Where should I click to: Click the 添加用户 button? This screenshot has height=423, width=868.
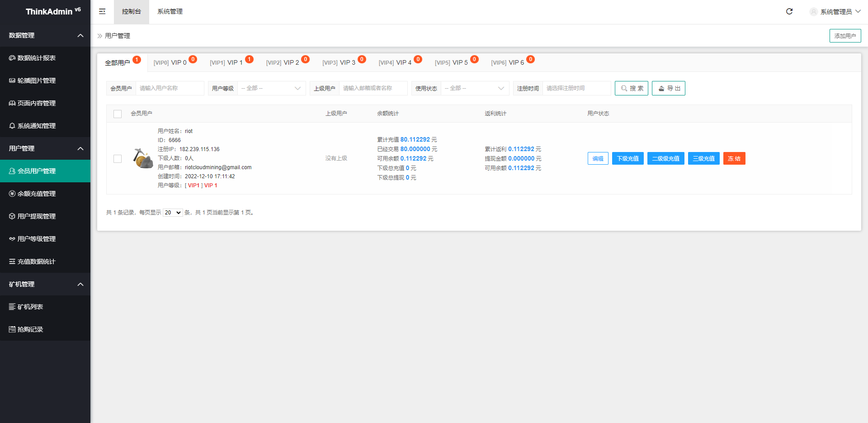(x=844, y=36)
